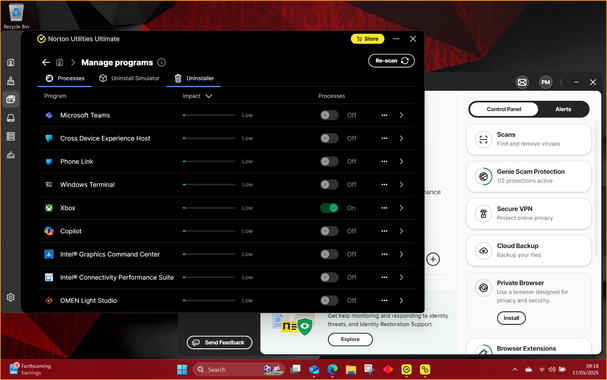Toggle processes switch for Windows Terminal
The height and width of the screenshot is (380, 607).
pyautogui.click(x=329, y=185)
